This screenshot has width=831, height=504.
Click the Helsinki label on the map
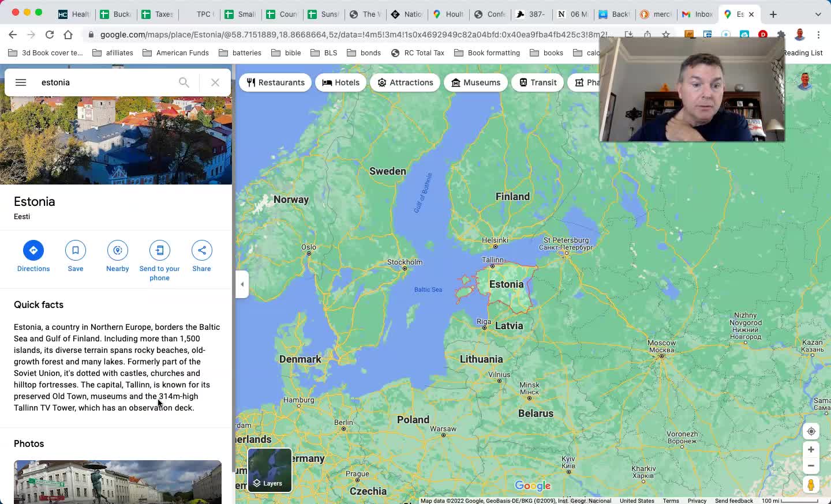pyautogui.click(x=495, y=240)
